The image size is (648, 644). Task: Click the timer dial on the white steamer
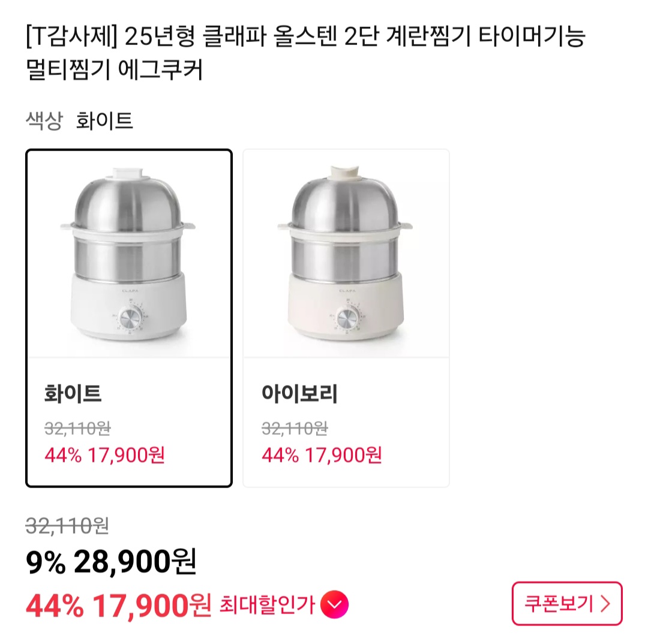128,320
